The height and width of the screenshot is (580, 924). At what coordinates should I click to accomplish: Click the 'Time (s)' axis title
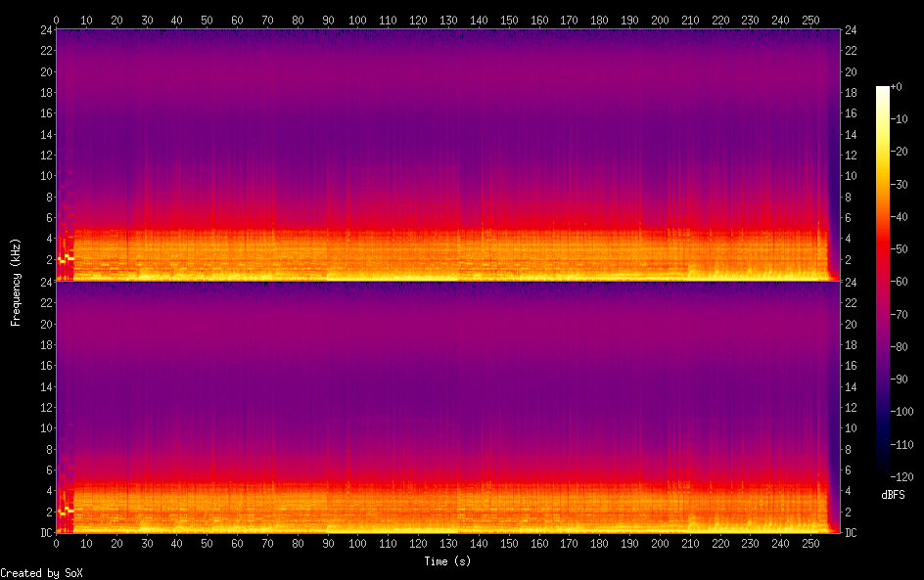[447, 561]
